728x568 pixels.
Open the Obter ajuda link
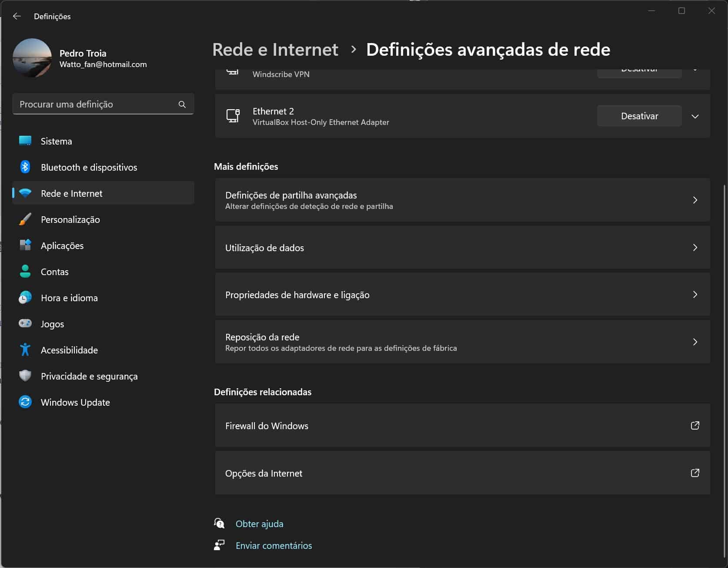tap(259, 524)
